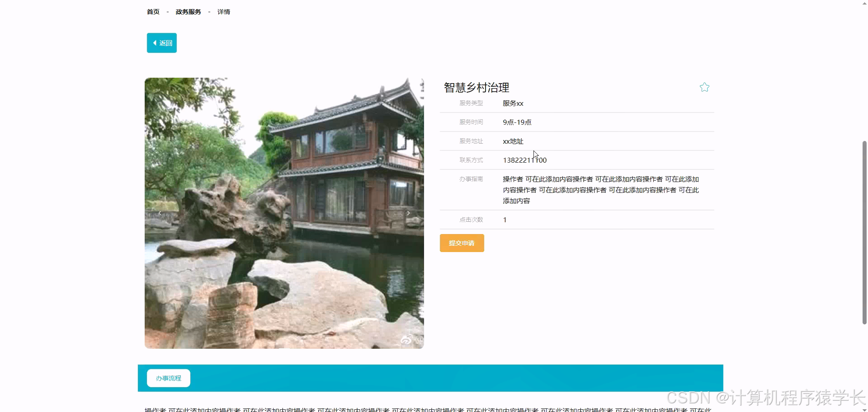Select the 详情 breadcrumb tab

[223, 11]
